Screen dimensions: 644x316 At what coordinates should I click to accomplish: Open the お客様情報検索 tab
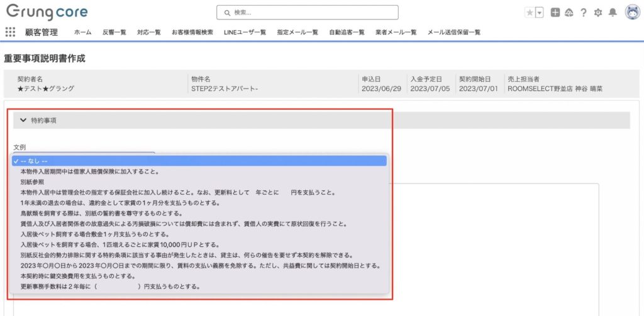point(192,32)
